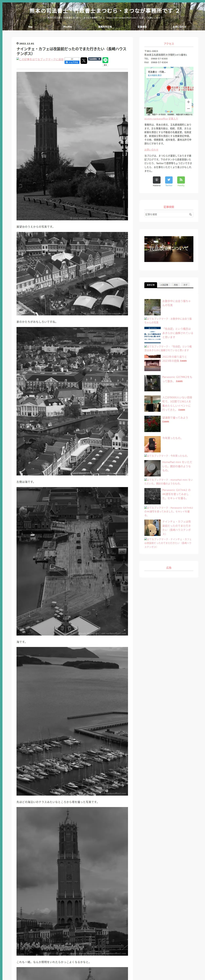
Task: Open the sidebar ナインチェ・カフェは改装前 article link
Action: 176,528
